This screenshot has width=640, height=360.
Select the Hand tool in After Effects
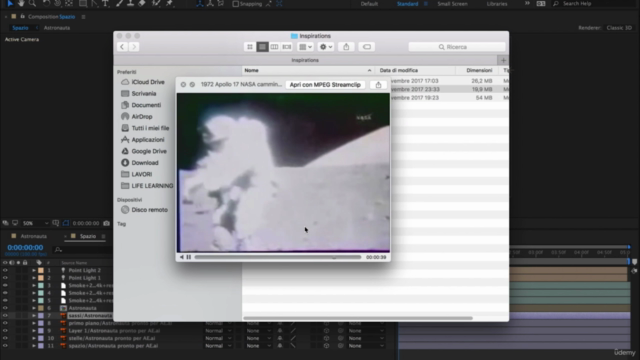pos(21,3)
